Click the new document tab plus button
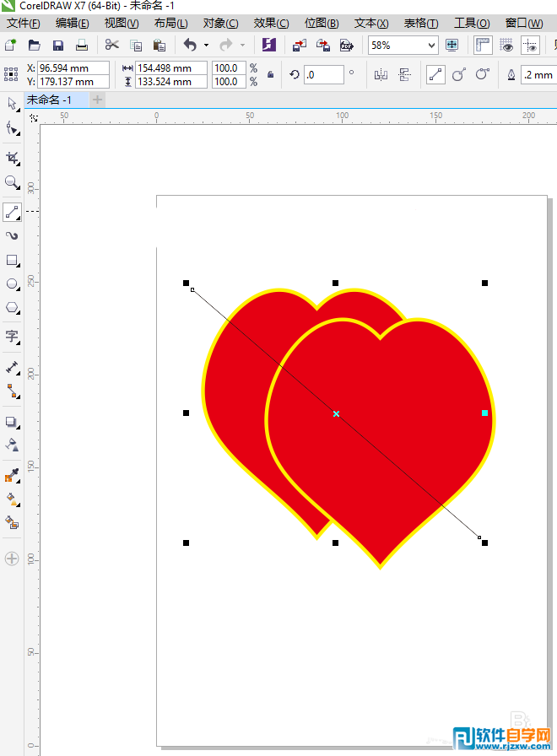 pyautogui.click(x=97, y=100)
